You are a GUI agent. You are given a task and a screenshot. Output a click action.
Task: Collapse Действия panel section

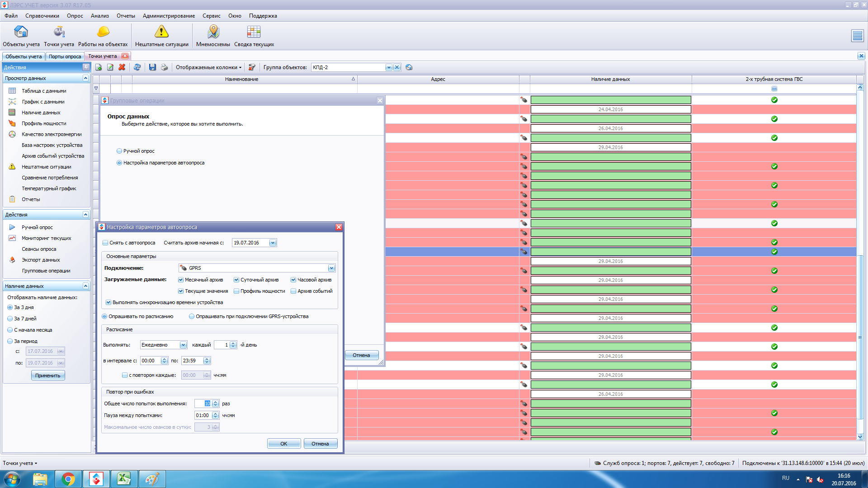click(x=85, y=215)
